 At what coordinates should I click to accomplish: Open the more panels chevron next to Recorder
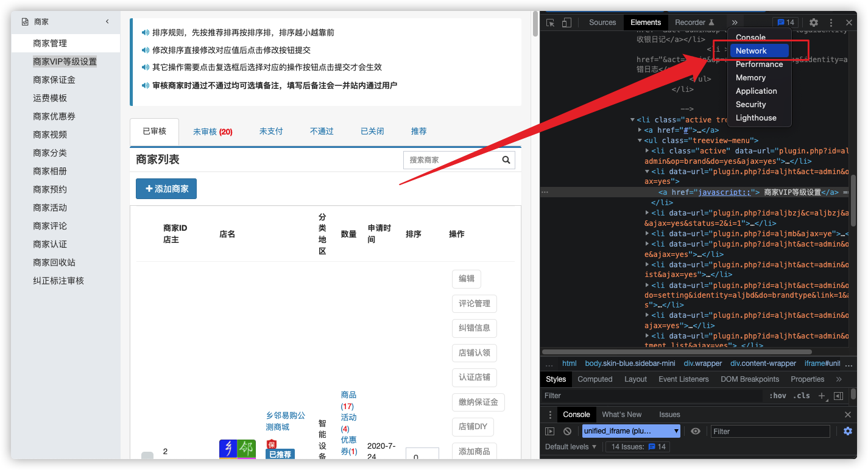735,23
